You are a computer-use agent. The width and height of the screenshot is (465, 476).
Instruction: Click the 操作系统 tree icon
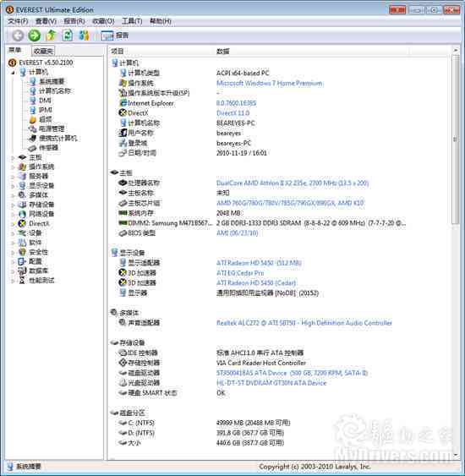tap(22, 167)
